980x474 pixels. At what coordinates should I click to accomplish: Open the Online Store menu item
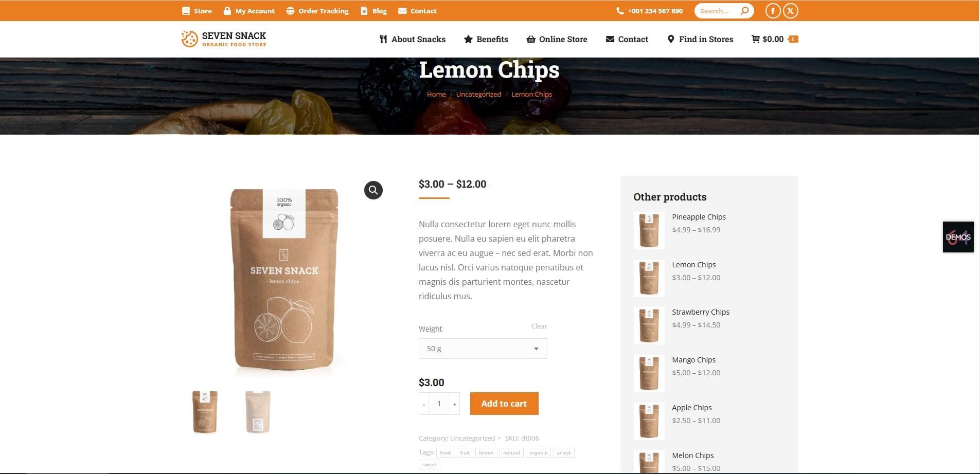557,39
